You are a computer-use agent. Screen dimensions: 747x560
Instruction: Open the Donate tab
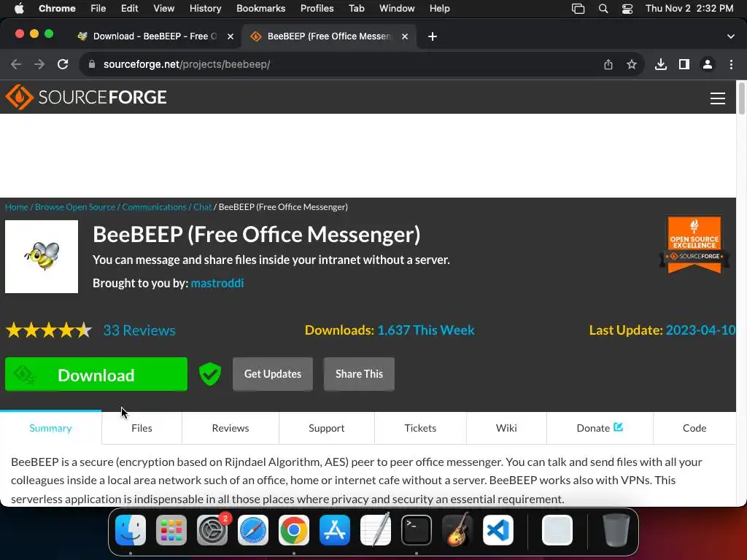pyautogui.click(x=600, y=428)
